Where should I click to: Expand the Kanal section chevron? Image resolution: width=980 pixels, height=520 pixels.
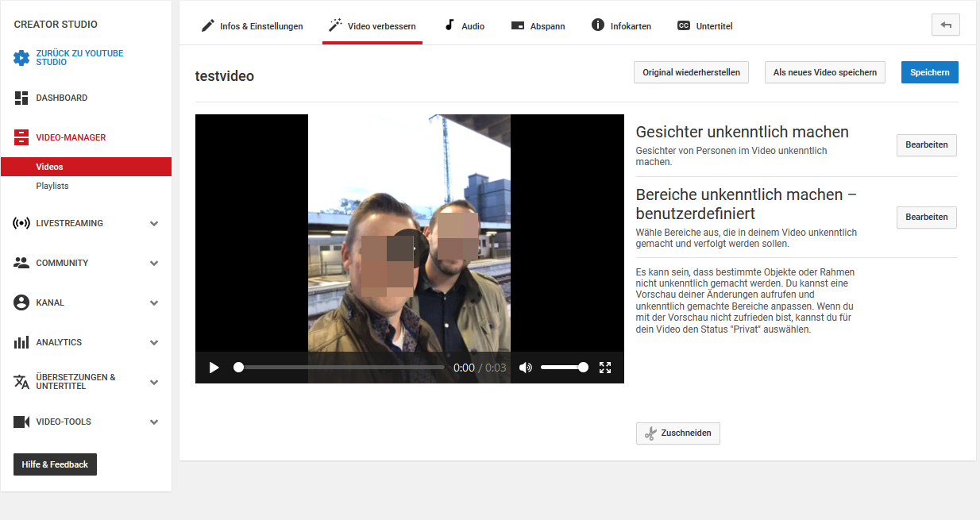pyautogui.click(x=154, y=302)
